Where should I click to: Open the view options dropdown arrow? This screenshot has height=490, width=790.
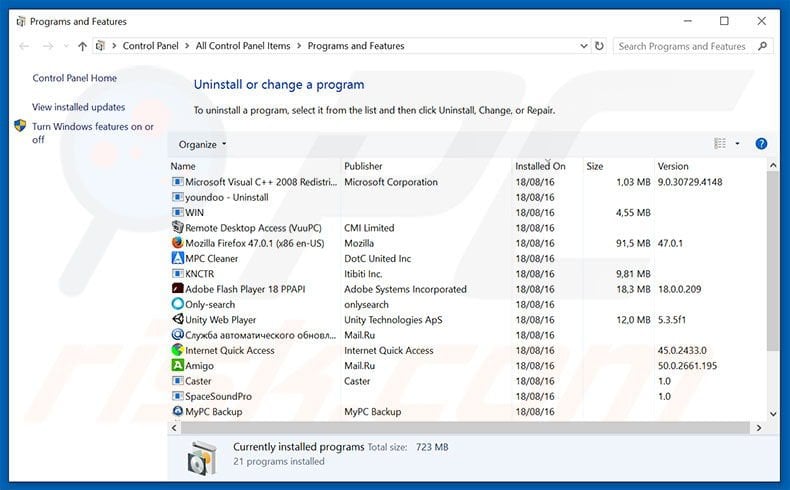[x=737, y=144]
